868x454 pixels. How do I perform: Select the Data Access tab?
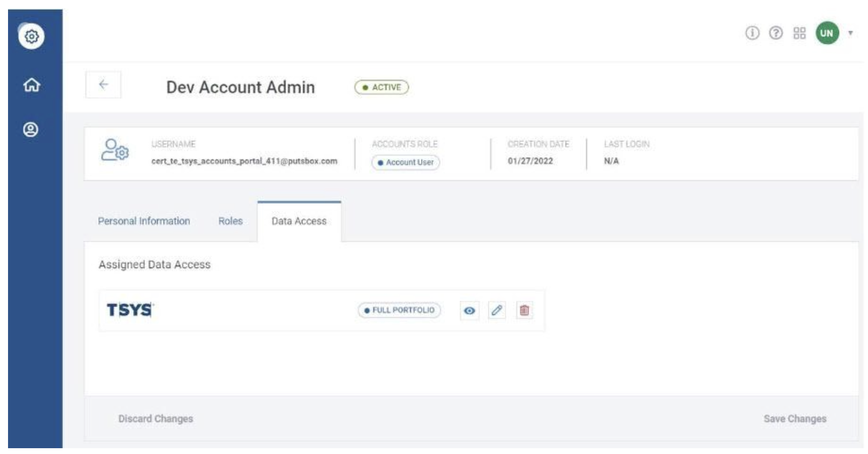pyautogui.click(x=299, y=221)
